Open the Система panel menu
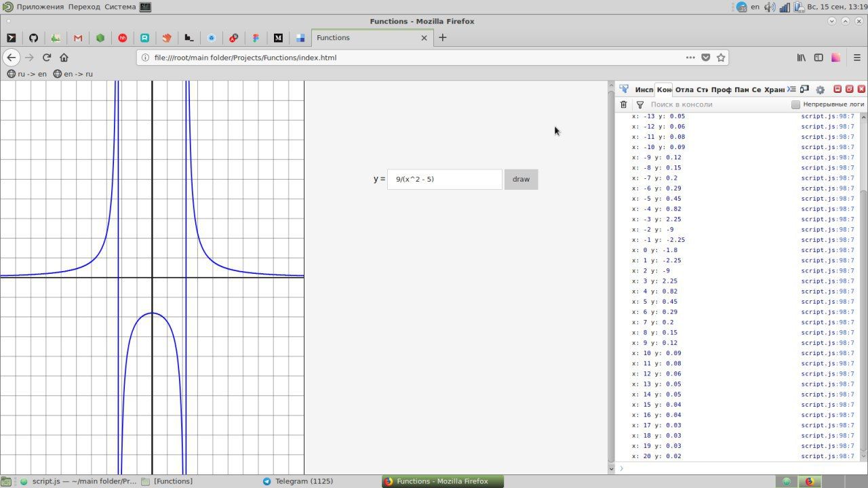Screen dimensions: 868x488 tap(120, 7)
